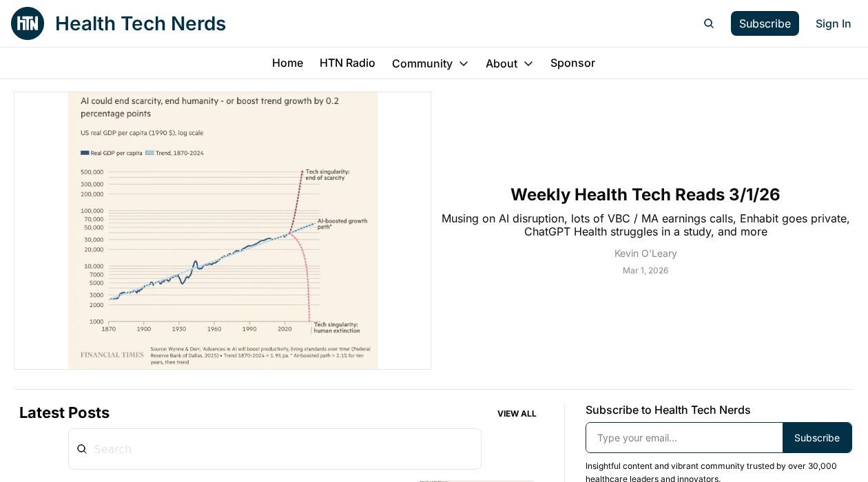Open the About menu item
Viewport: 868px width, 482px height.
501,63
